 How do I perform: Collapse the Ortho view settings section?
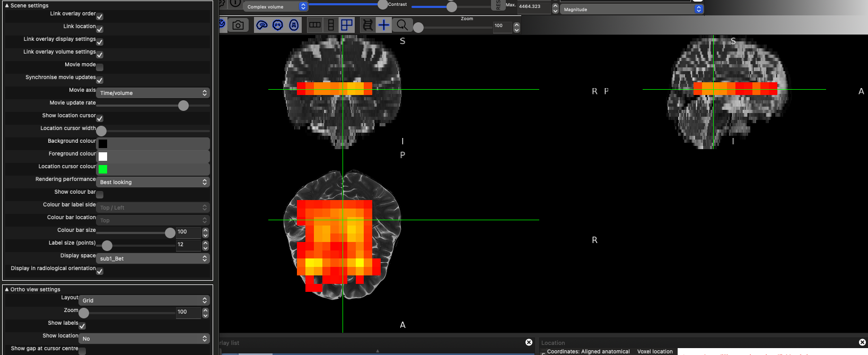click(7, 289)
